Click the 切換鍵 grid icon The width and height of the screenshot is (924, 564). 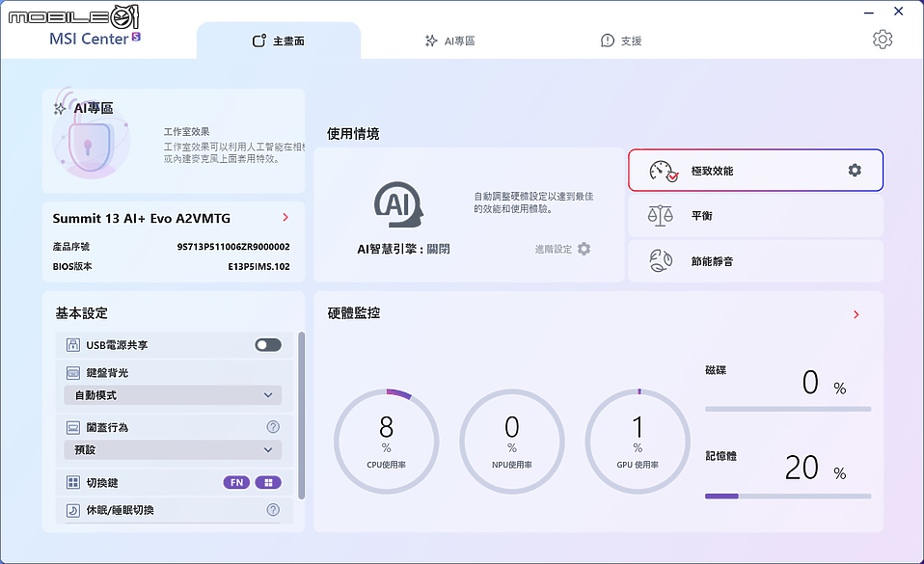73,483
